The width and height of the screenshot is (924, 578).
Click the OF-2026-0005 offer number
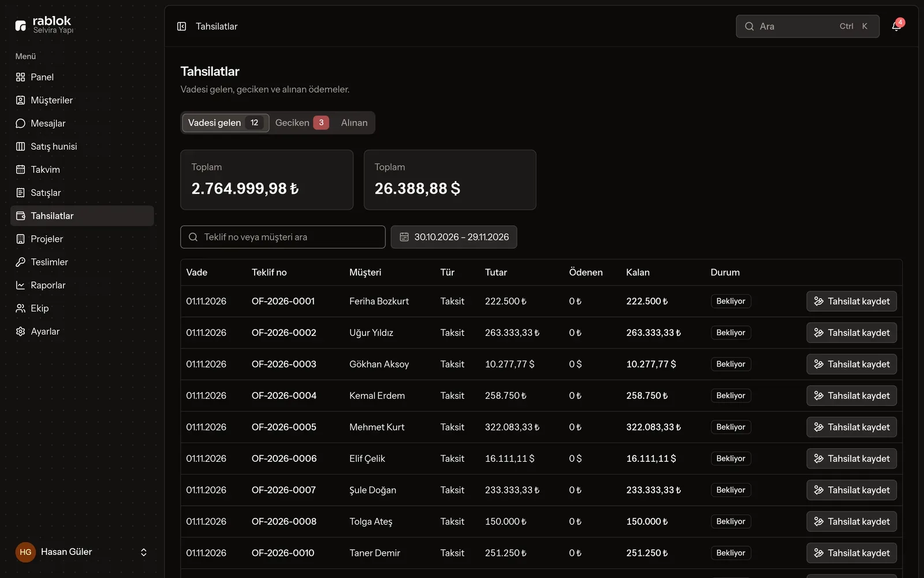coord(284,427)
